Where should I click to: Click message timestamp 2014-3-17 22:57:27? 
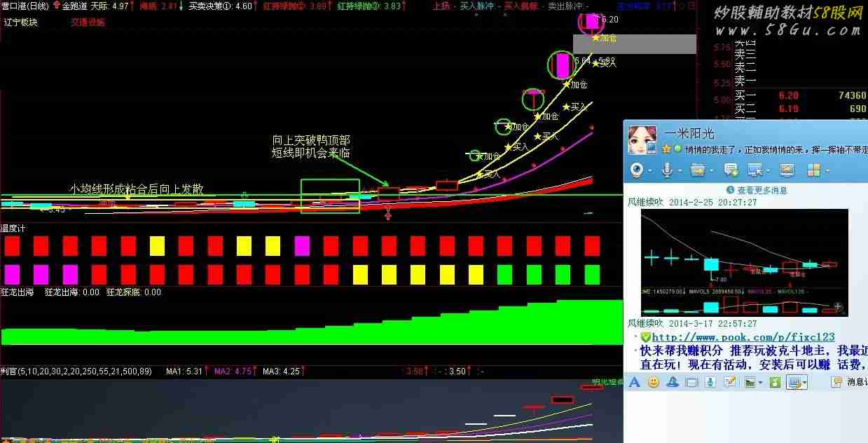(712, 324)
